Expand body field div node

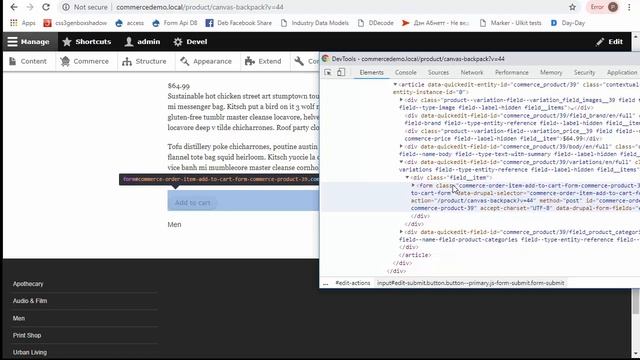click(401, 147)
